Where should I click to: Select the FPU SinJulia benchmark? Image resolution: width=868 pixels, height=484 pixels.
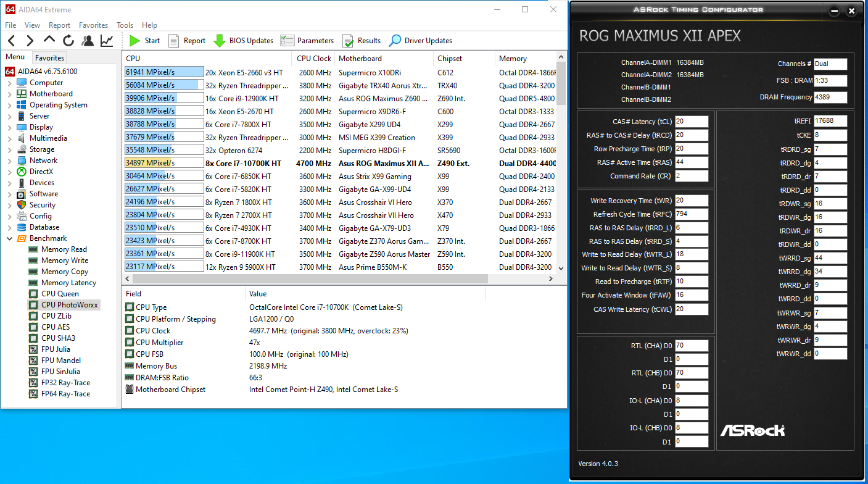[60, 372]
